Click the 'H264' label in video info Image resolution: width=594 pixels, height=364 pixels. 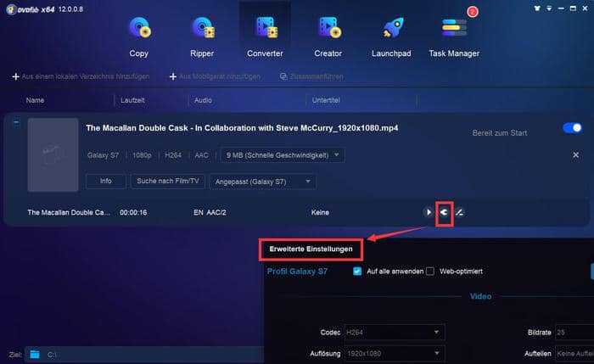tap(173, 155)
